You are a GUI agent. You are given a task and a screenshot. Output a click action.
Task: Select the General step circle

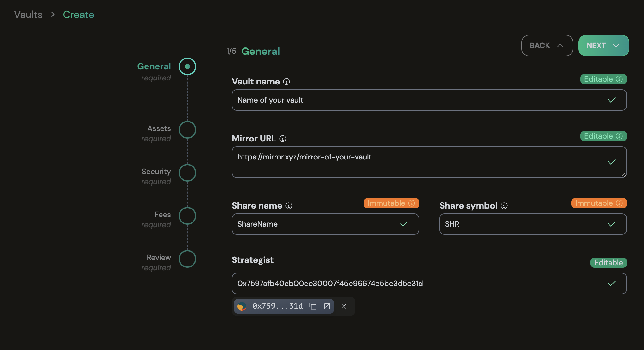click(187, 66)
